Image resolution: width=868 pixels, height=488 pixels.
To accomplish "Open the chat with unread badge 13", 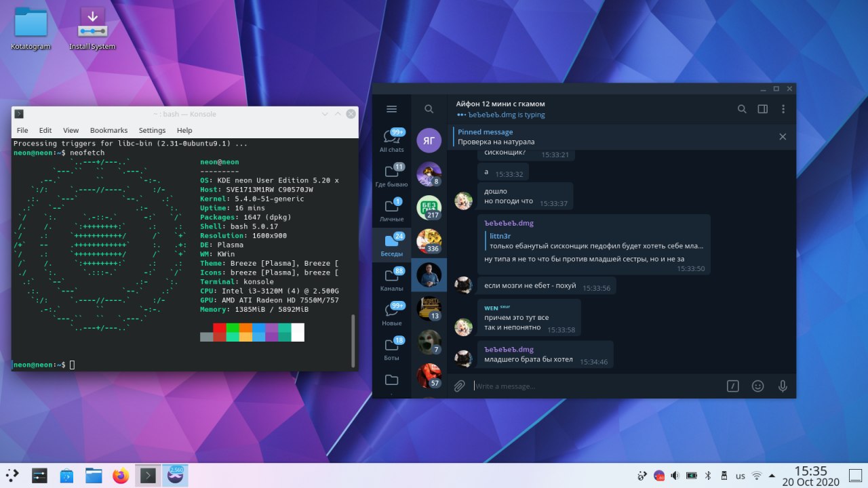I will (429, 308).
